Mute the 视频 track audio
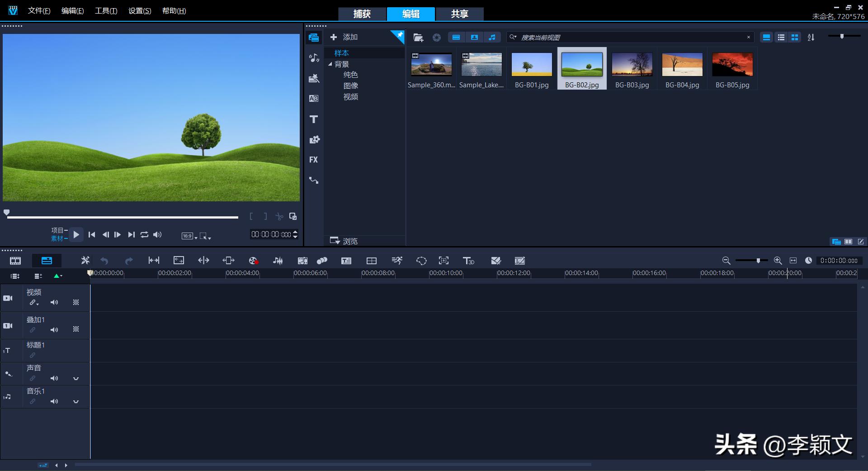Viewport: 868px width, 471px height. [x=54, y=302]
